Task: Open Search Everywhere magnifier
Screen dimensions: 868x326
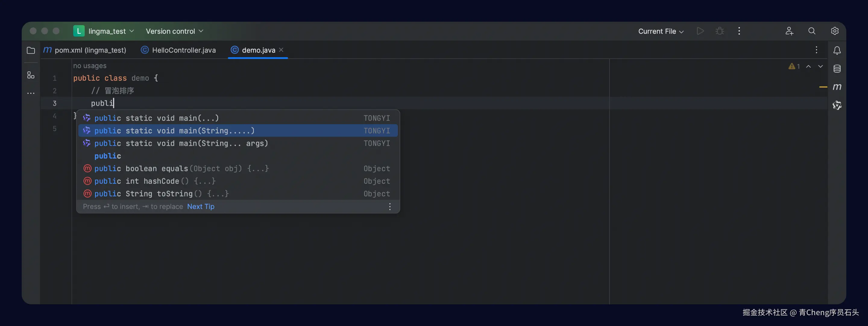Action: pyautogui.click(x=812, y=31)
